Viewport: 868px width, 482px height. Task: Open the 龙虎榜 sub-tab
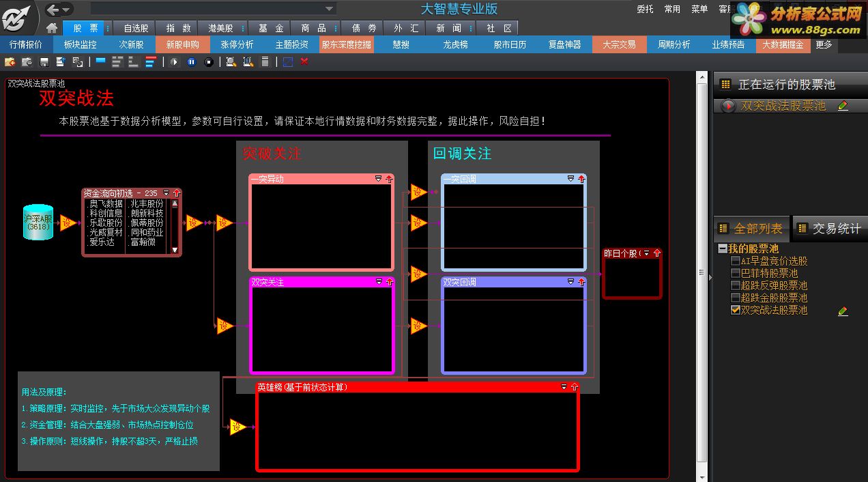456,44
